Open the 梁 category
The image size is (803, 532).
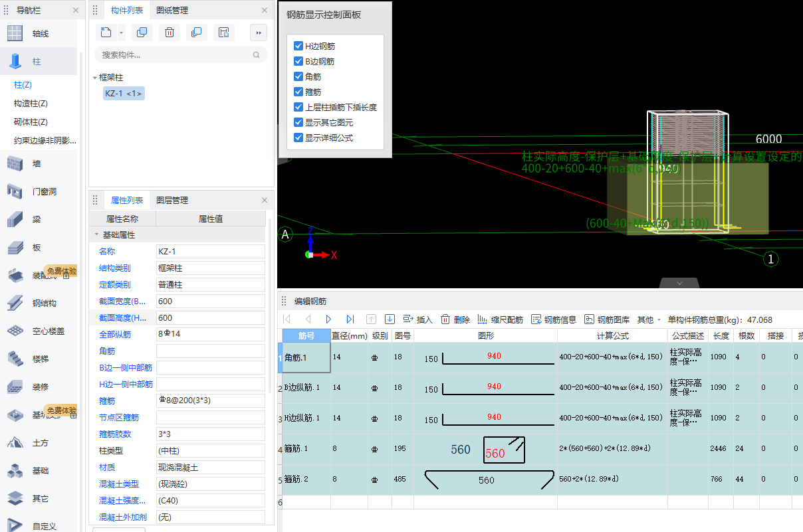pos(40,219)
